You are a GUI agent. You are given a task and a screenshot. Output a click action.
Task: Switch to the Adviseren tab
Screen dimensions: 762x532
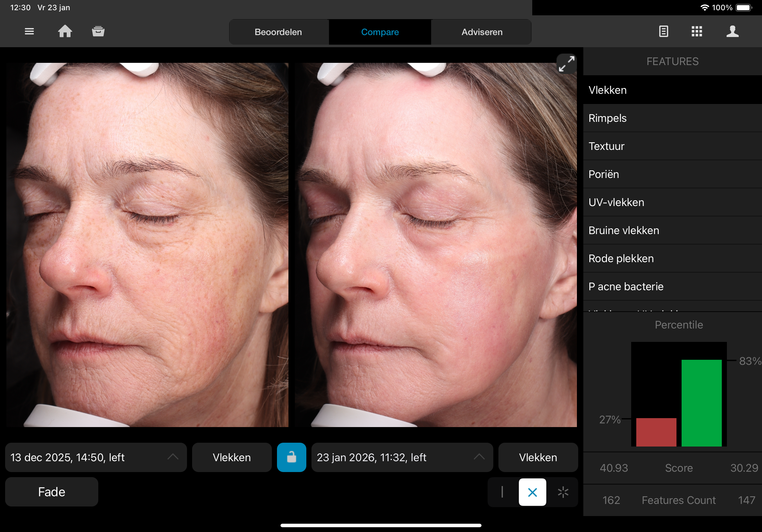click(x=482, y=32)
